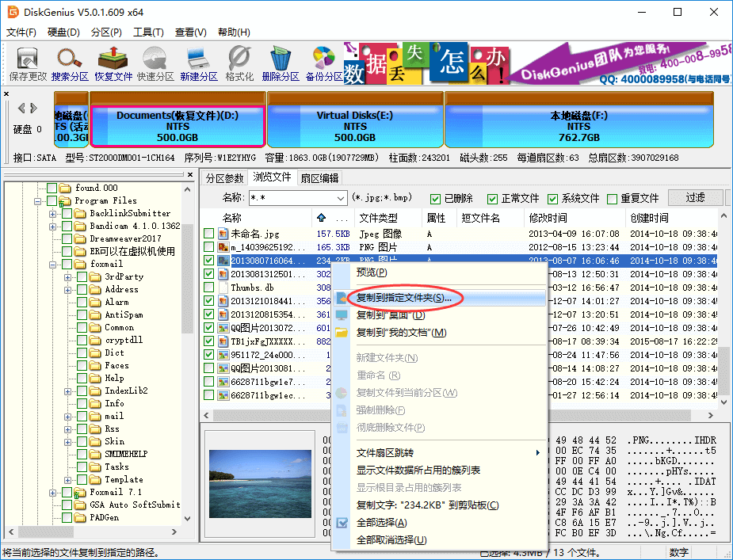The width and height of the screenshot is (733, 560).
Task: Close the folder tree panel with X
Action: [x=190, y=174]
